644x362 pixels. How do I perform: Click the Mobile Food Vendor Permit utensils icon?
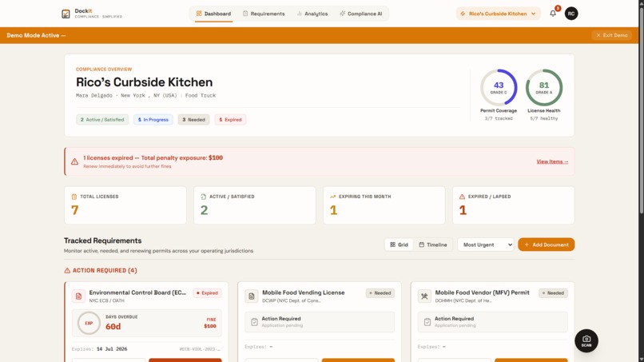coord(424,296)
